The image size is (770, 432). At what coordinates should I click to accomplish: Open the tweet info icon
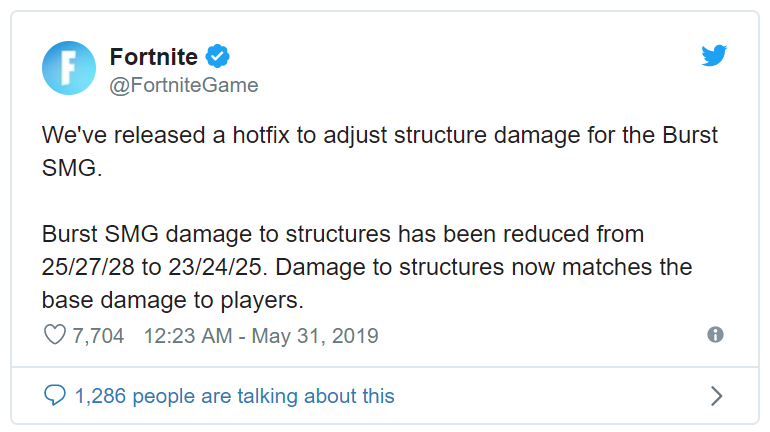pos(715,335)
